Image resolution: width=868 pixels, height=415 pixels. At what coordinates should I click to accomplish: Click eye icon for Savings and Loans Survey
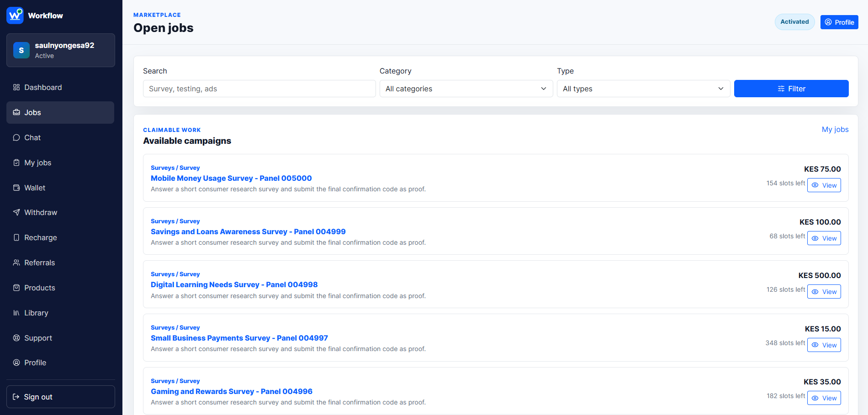pyautogui.click(x=815, y=238)
